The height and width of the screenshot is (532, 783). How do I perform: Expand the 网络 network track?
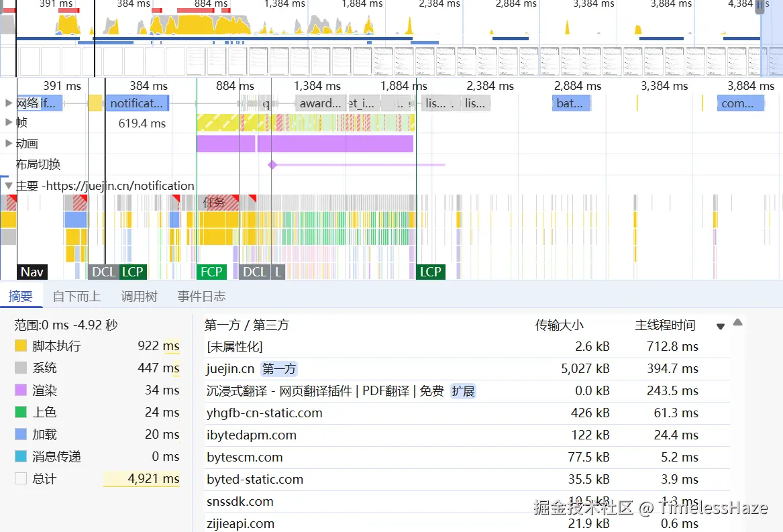(x=9, y=103)
